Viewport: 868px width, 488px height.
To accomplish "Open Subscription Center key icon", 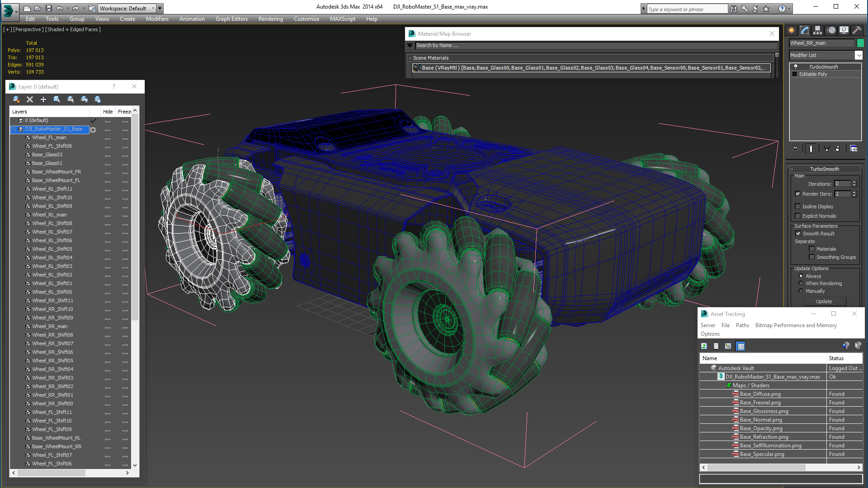I will (x=745, y=9).
